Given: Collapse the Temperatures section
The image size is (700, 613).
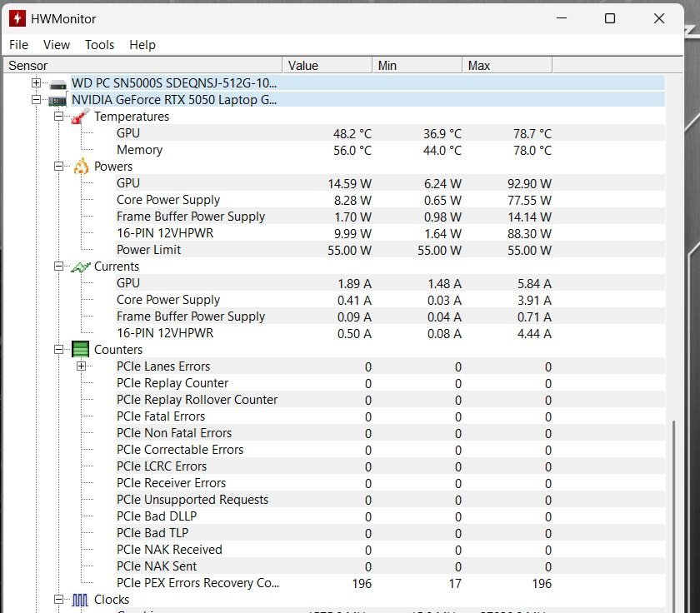Looking at the screenshot, I should [x=58, y=117].
